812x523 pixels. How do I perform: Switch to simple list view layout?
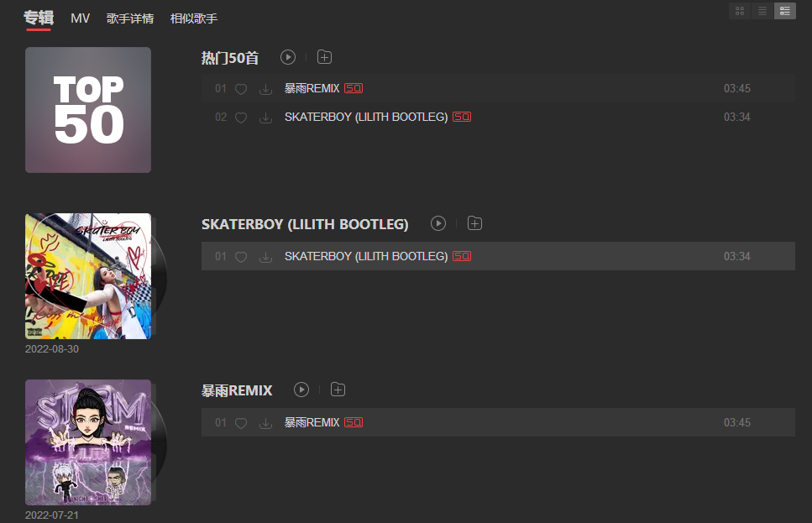(762, 11)
